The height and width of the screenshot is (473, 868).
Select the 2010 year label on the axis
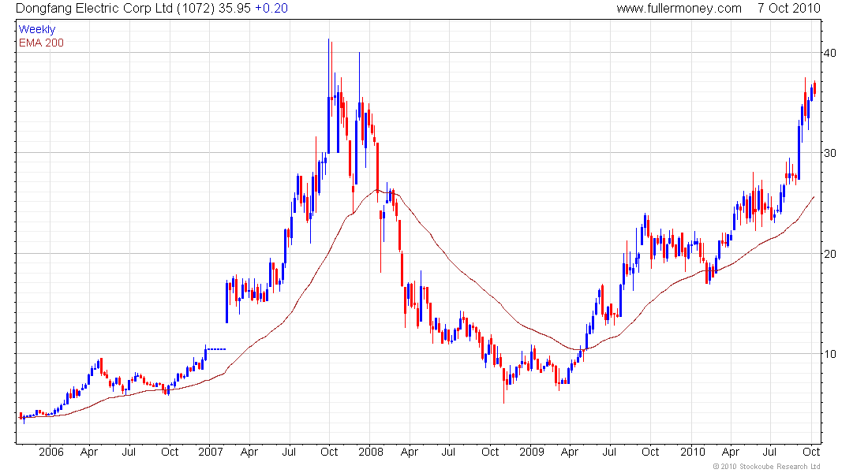693,452
